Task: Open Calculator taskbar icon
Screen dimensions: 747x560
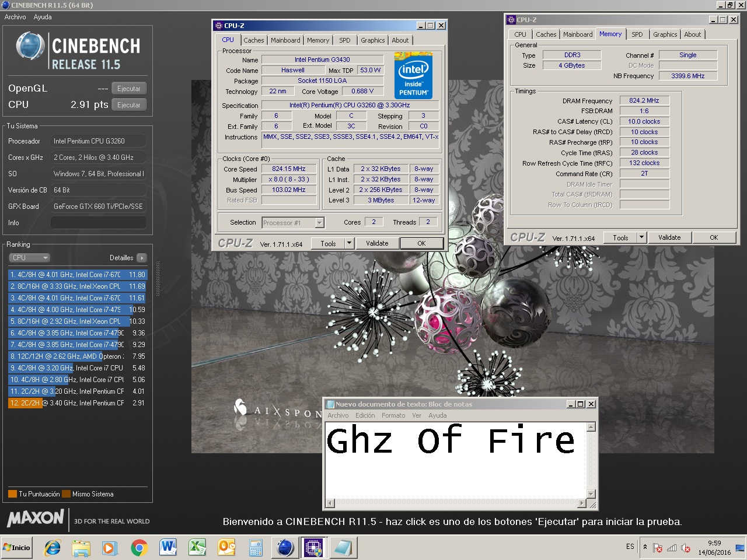Action: click(x=256, y=548)
